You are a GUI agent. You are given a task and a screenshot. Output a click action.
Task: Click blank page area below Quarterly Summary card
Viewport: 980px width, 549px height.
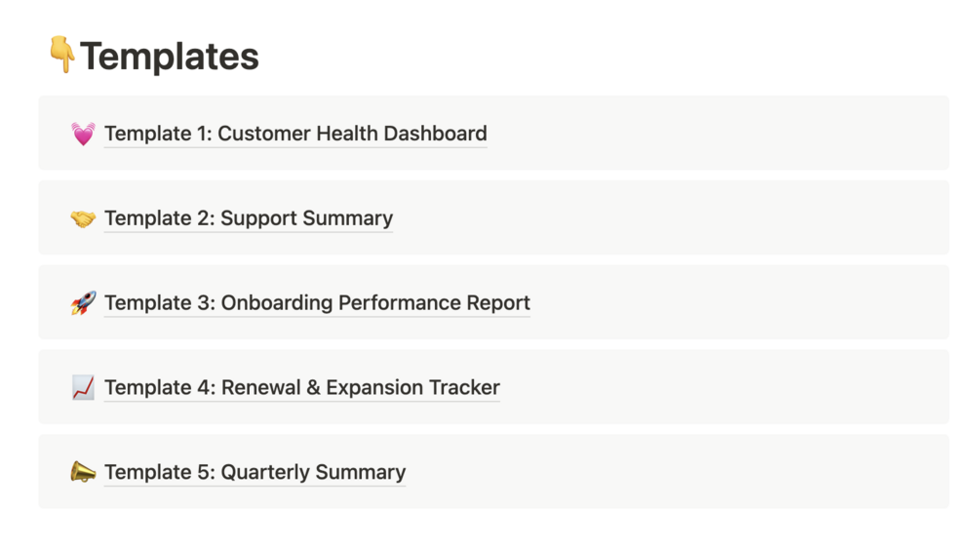click(x=490, y=529)
